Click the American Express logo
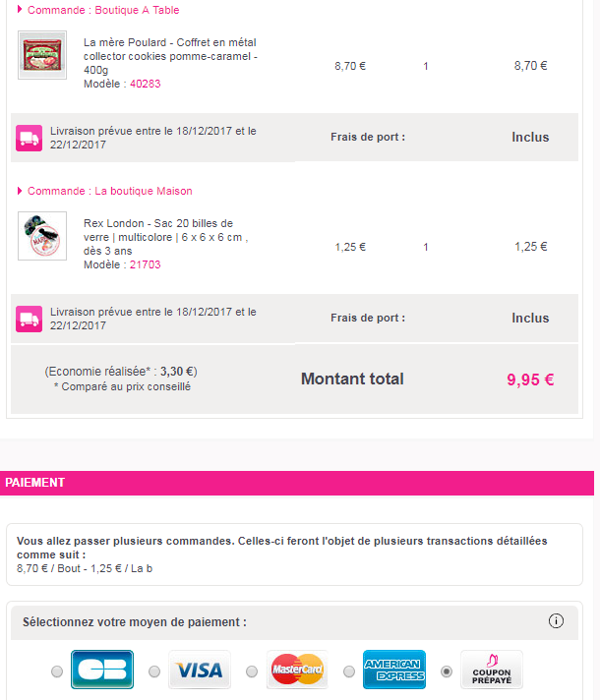This screenshot has height=700, width=600. (x=394, y=670)
